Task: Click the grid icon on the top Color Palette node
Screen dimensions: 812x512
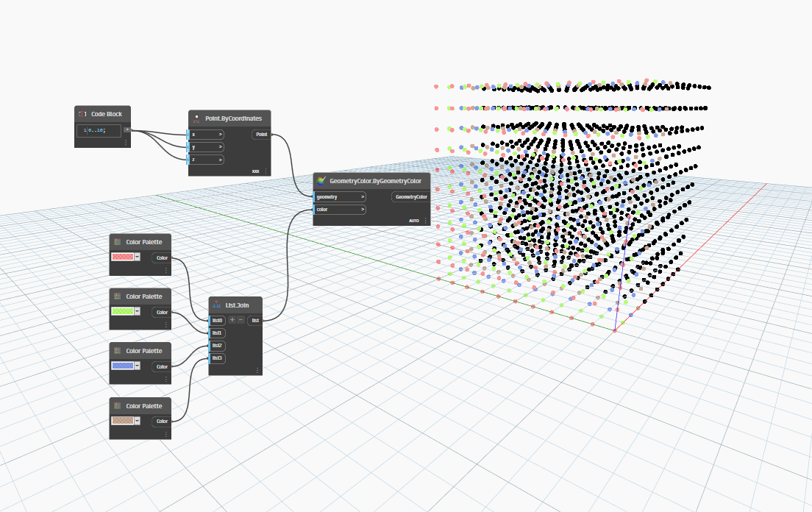Action: tap(116, 241)
